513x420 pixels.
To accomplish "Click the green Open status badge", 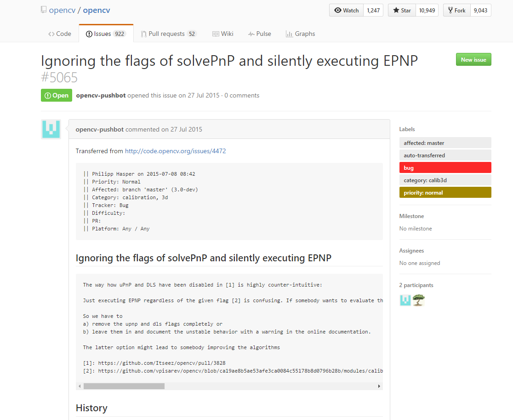I will tap(57, 95).
